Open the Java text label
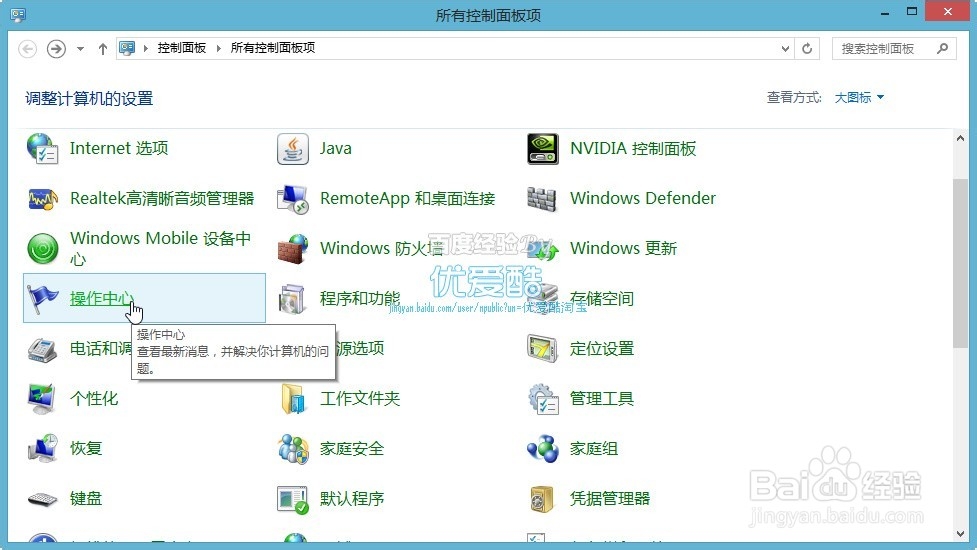The width and height of the screenshot is (977, 550). pos(335,149)
